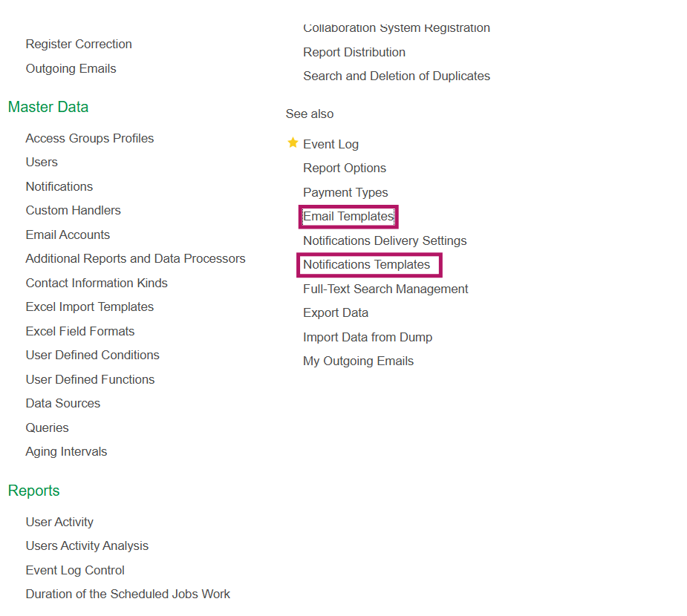Screen dimensions: 687x616
Task: Open the Aging Intervals list
Action: click(x=66, y=452)
